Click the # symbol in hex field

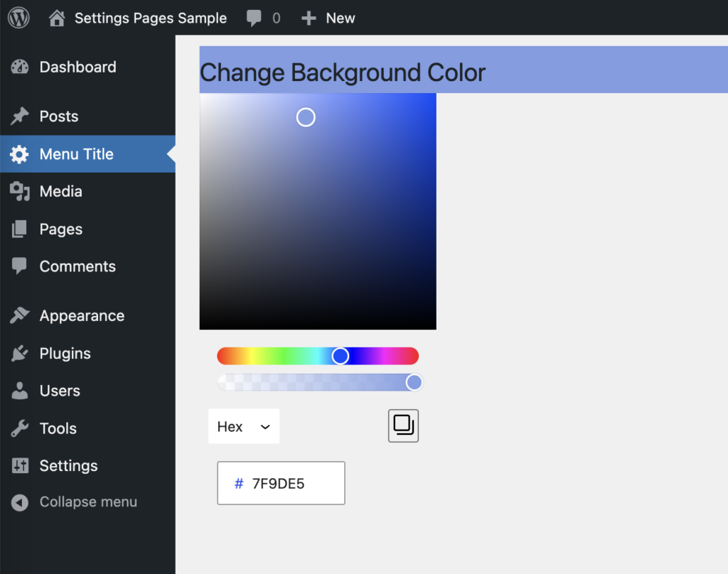point(239,484)
